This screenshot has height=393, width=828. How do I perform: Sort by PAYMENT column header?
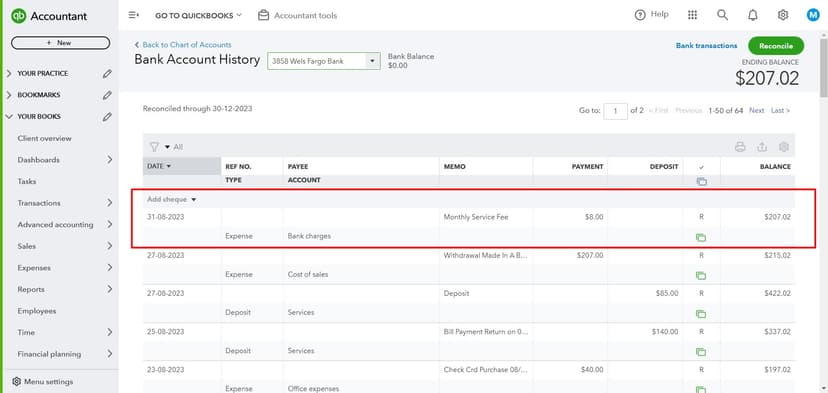click(587, 166)
